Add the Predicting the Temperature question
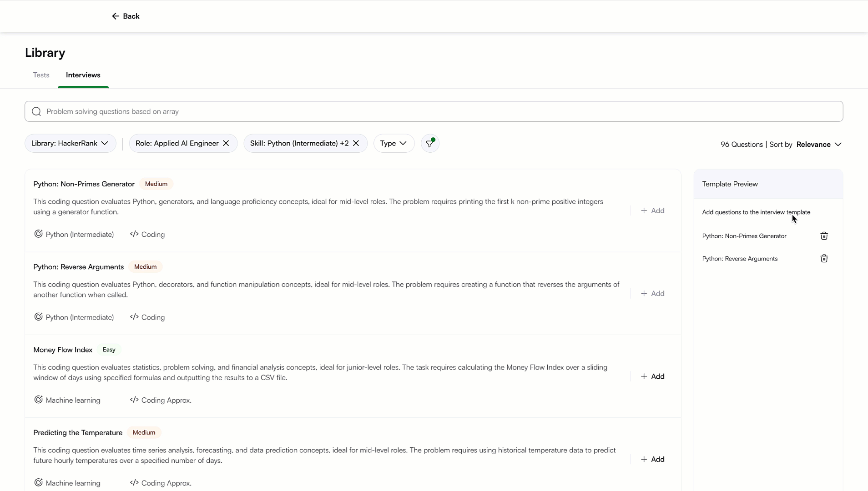The image size is (868, 491). pyautogui.click(x=652, y=459)
